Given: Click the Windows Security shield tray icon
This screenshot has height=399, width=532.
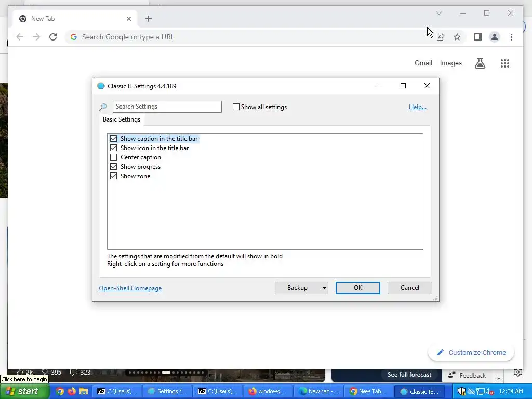Looking at the screenshot, I should 461,391.
